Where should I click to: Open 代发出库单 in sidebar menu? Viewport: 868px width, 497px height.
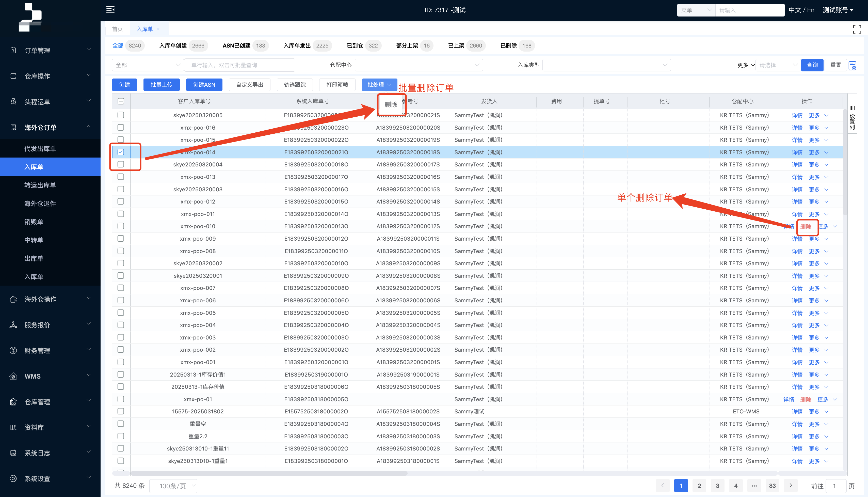tap(40, 148)
